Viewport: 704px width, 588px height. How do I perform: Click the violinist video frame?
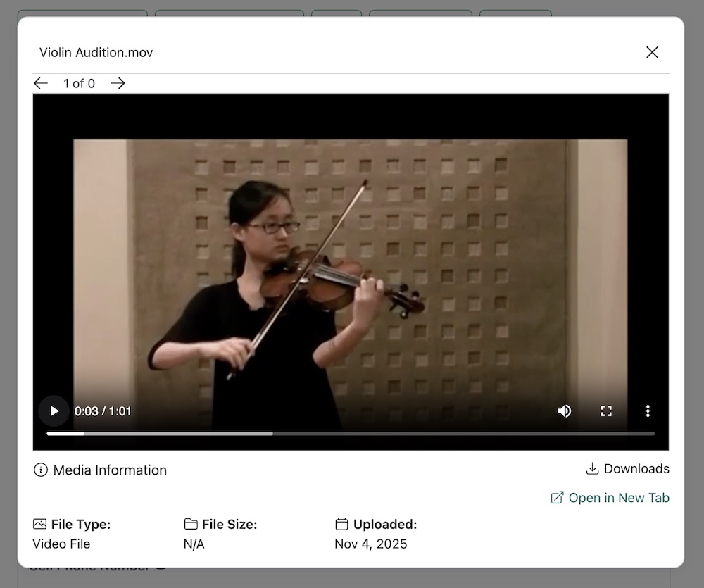coord(351,268)
